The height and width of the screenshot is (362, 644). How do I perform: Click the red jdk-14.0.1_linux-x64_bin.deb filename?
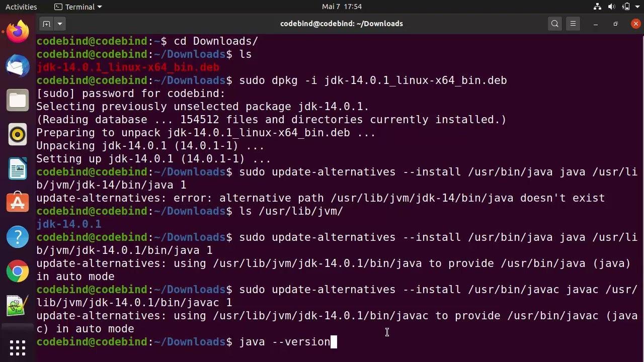128,67
